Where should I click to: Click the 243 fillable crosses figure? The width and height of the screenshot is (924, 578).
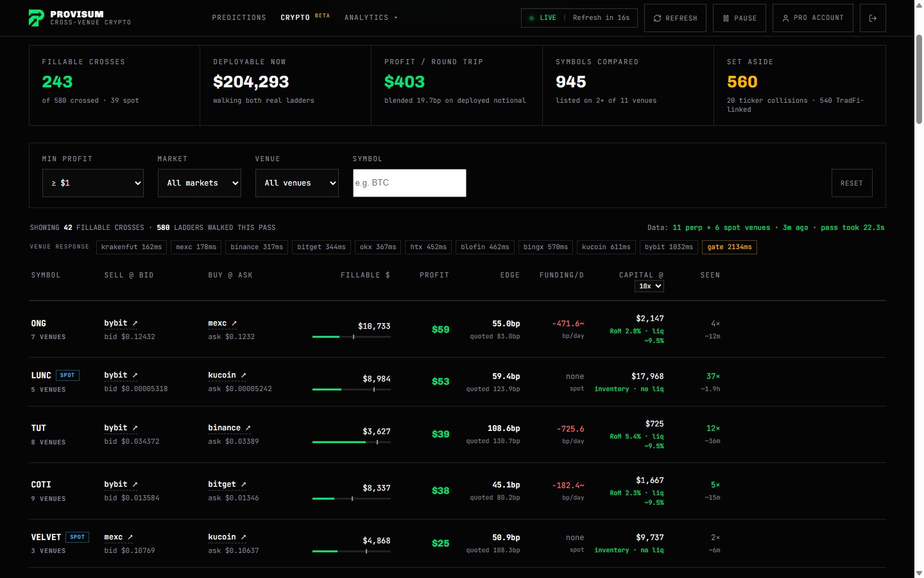[x=57, y=82]
